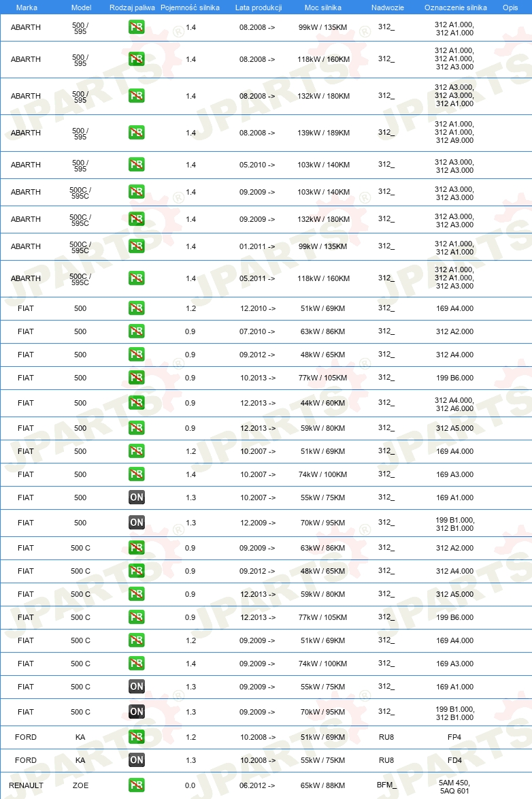Click petrol icon in FIAT 500 07.2010 row
This screenshot has height=799, width=532.
(x=136, y=331)
